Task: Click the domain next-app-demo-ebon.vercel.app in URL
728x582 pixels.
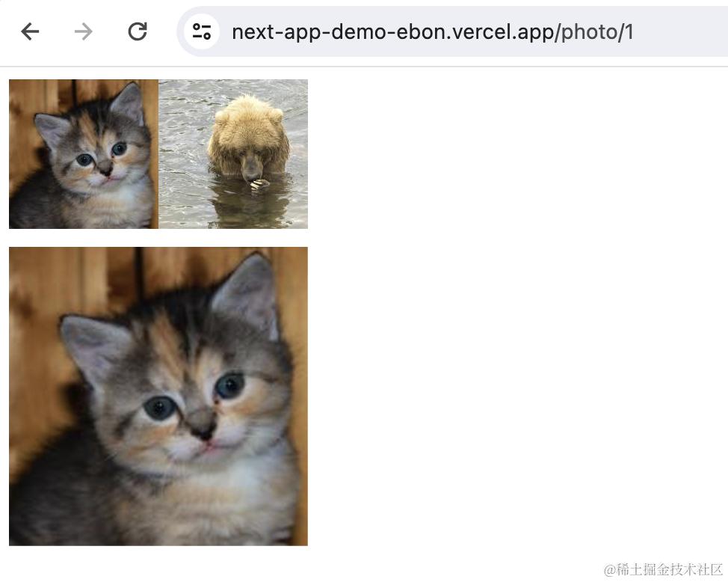Action: point(392,32)
